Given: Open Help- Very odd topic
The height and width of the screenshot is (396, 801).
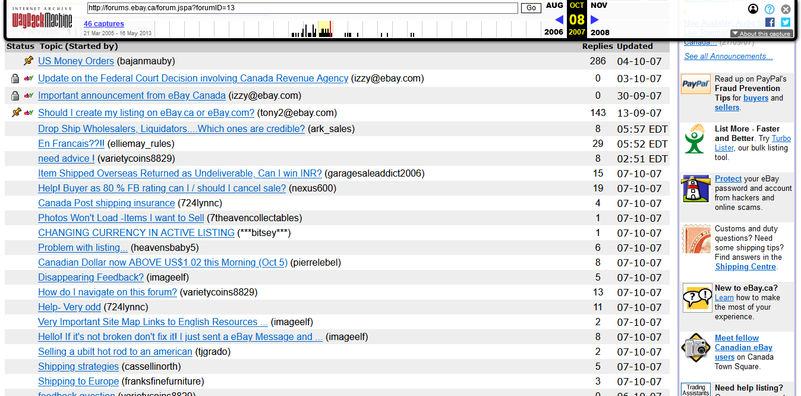Looking at the screenshot, I should [x=69, y=307].
